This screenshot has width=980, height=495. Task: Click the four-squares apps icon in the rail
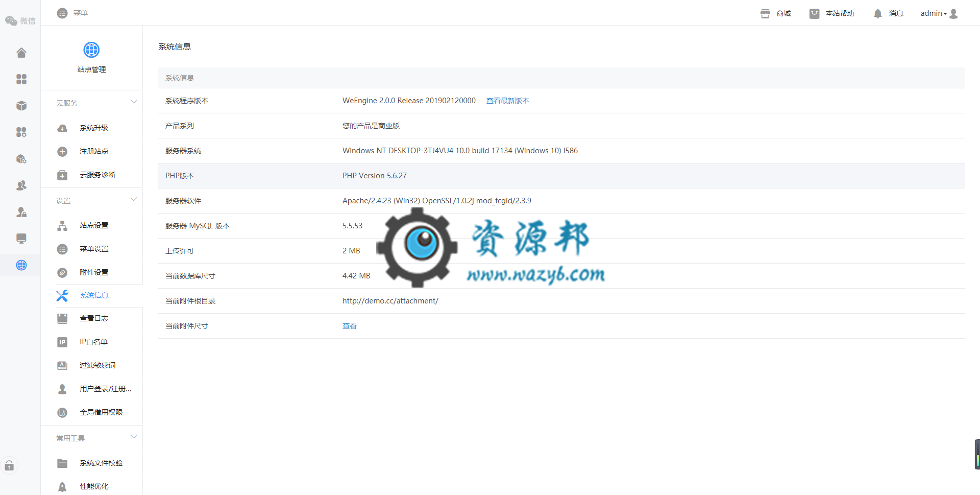click(x=21, y=79)
